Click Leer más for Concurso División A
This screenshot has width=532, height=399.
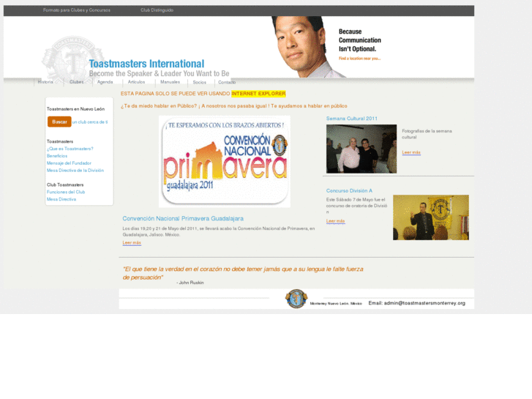[x=336, y=220]
